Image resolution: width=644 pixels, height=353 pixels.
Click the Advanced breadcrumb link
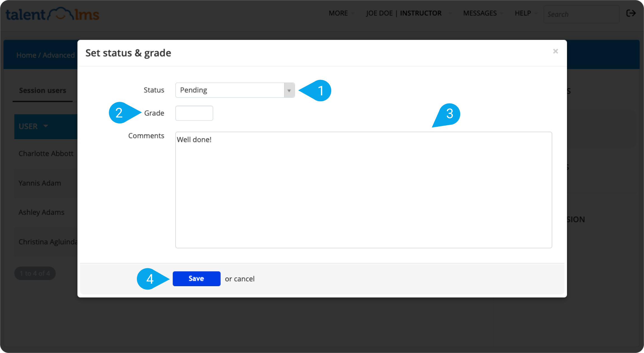tap(59, 55)
